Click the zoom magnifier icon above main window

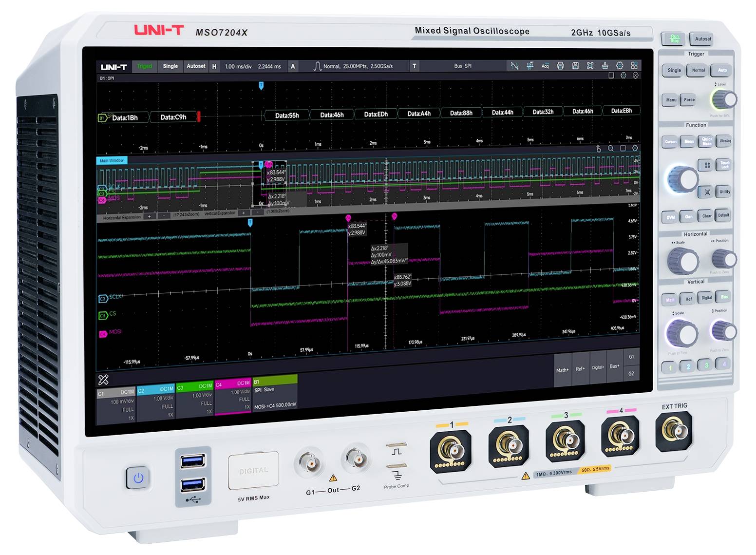610,149
